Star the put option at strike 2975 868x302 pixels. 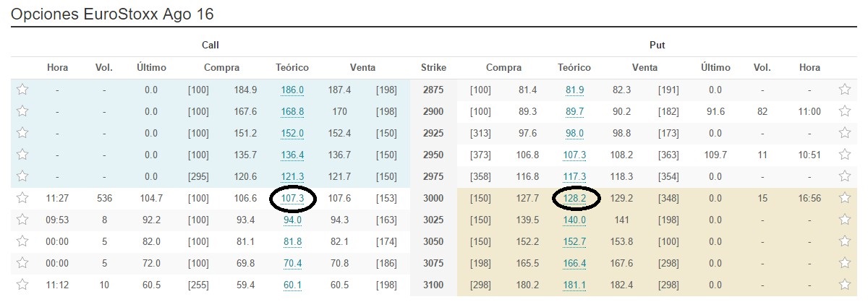(x=844, y=176)
